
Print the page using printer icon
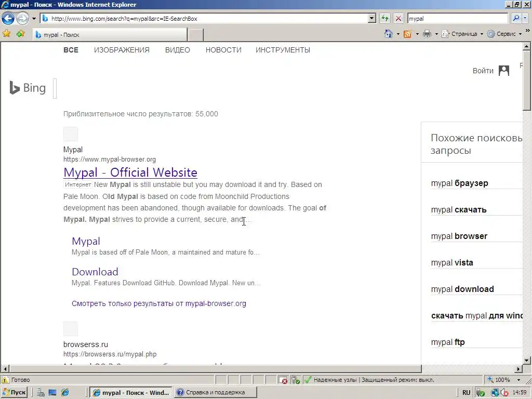[427, 34]
